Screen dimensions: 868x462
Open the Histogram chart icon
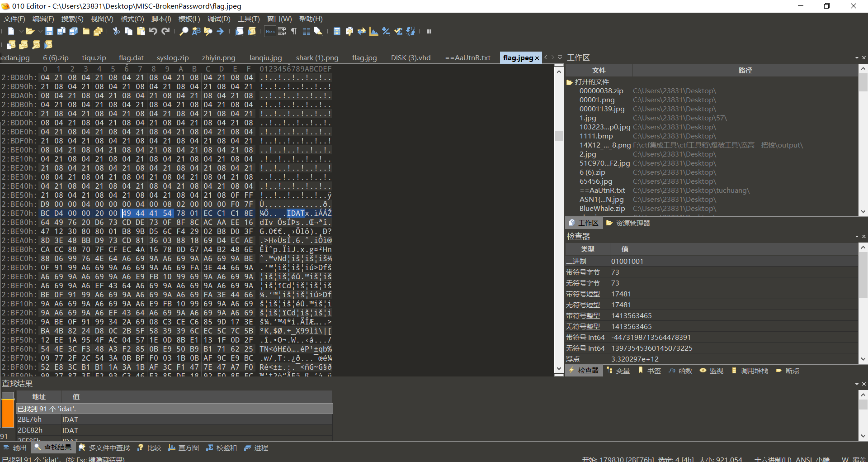pos(374,31)
